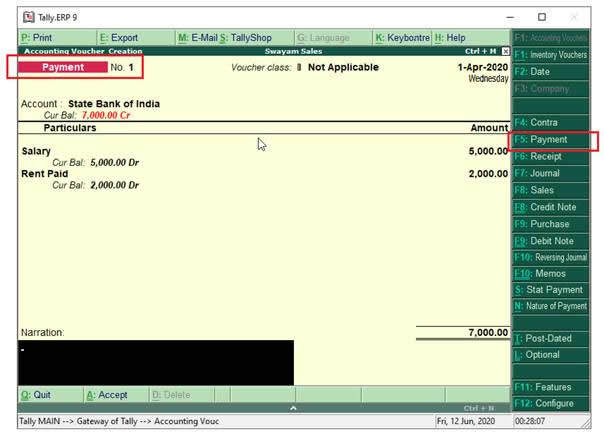Switch to F7: Journal voucher
The height and width of the screenshot is (434, 604).
tap(550, 173)
